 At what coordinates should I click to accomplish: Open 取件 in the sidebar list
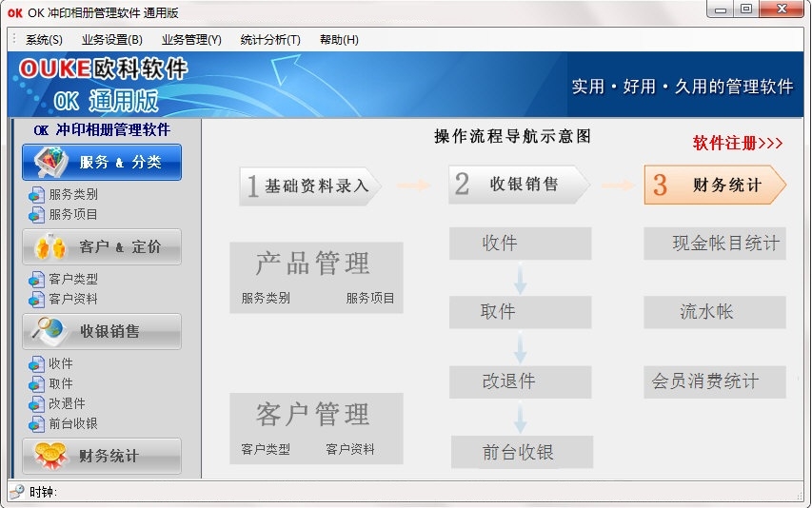[61, 383]
